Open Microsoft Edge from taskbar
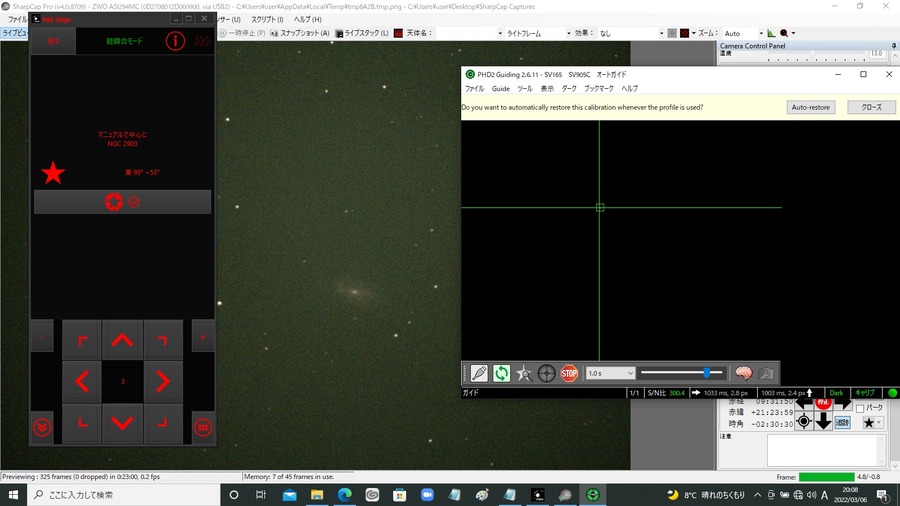This screenshot has height=506, width=900. (344, 495)
